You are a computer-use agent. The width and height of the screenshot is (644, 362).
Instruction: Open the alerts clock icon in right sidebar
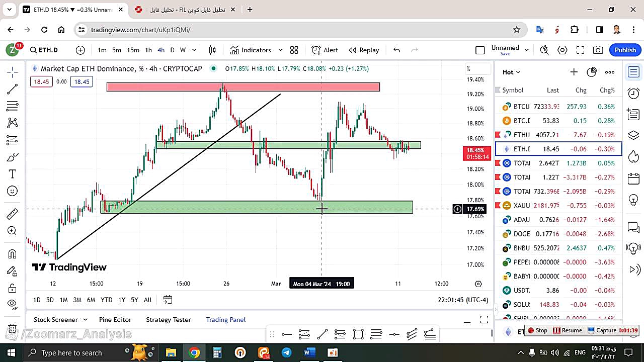click(x=633, y=93)
